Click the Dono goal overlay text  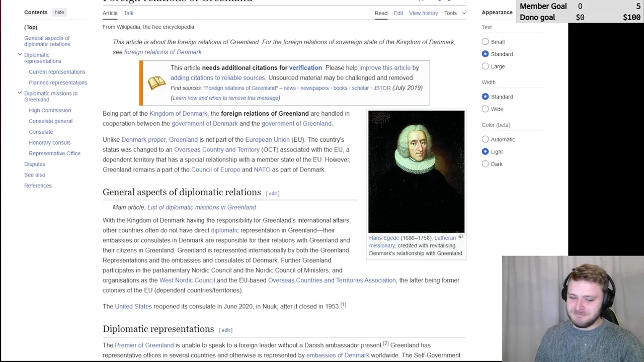[x=537, y=17]
